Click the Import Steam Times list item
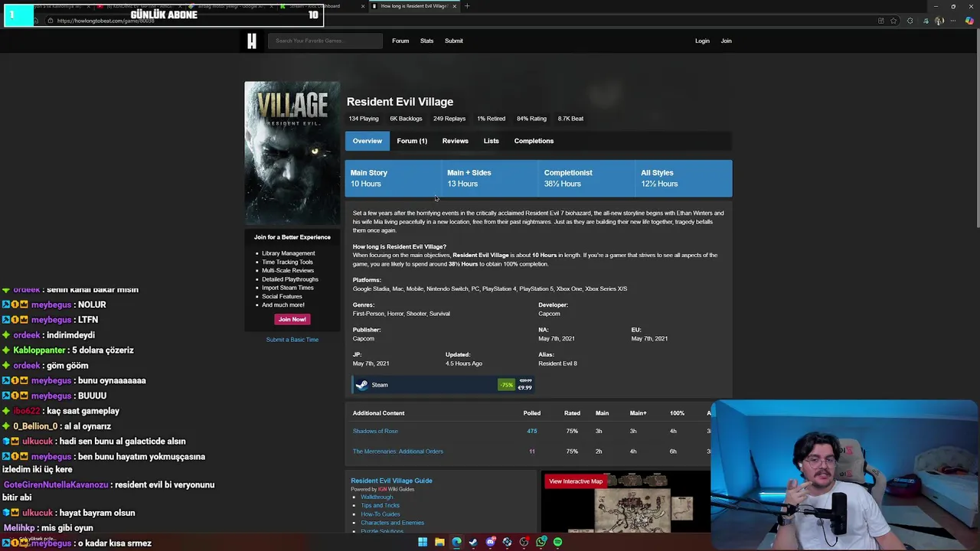The width and height of the screenshot is (980, 551). (288, 288)
